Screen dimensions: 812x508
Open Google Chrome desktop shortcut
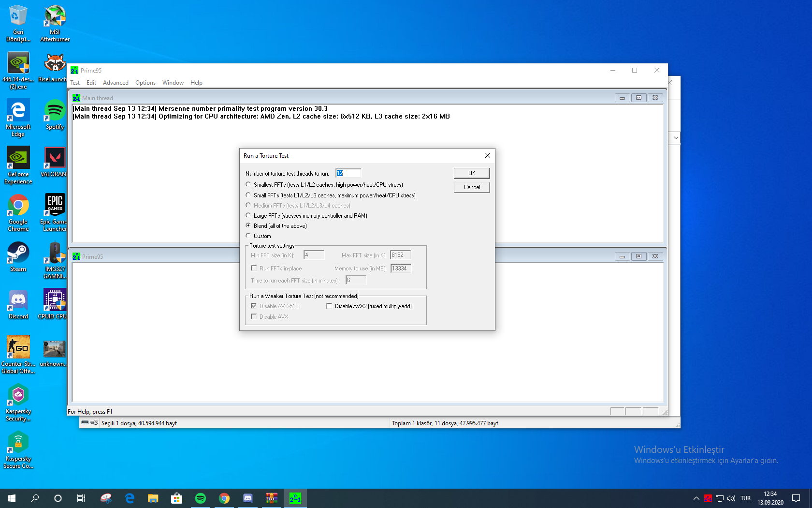point(18,213)
